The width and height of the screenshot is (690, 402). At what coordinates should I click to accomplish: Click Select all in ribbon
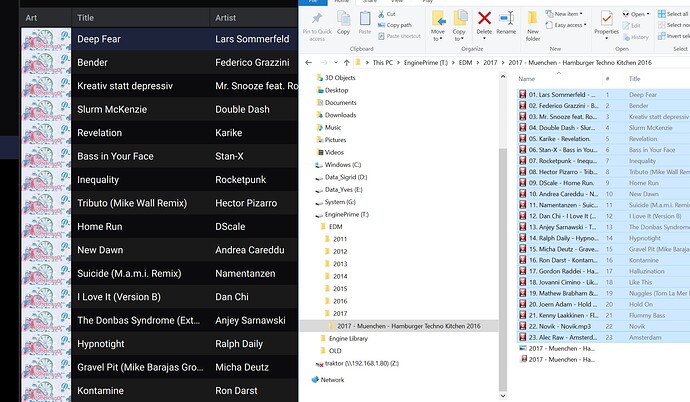(x=672, y=14)
